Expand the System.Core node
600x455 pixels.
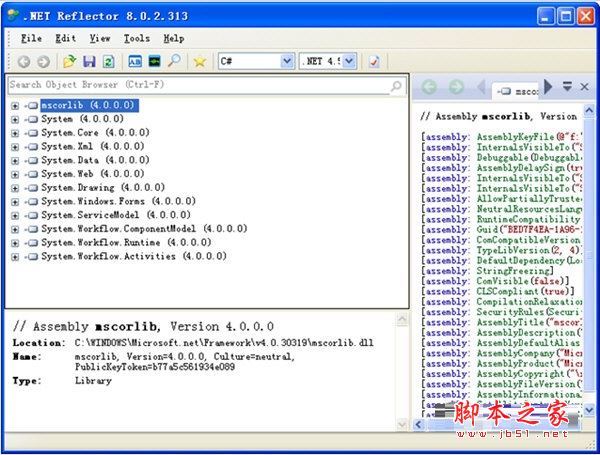15,133
